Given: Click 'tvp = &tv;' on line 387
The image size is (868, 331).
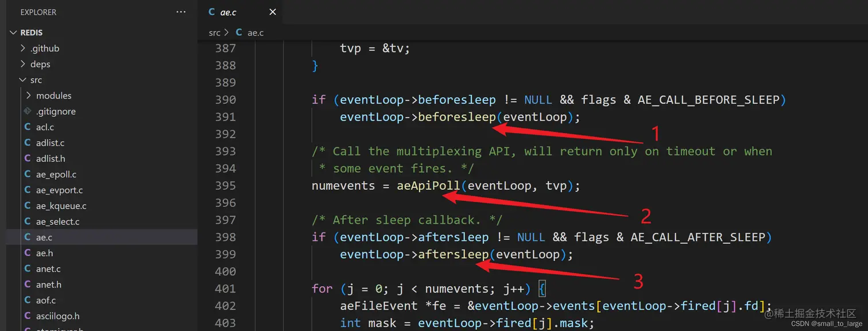Looking at the screenshot, I should [x=375, y=48].
